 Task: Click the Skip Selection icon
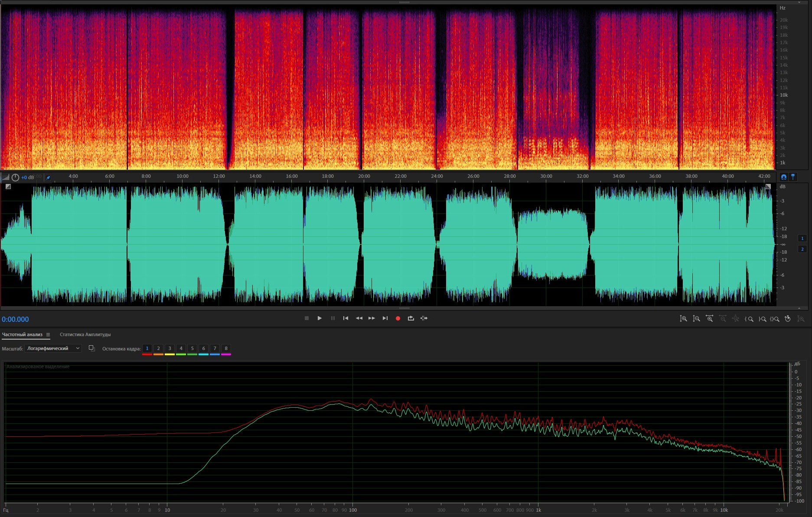point(424,318)
